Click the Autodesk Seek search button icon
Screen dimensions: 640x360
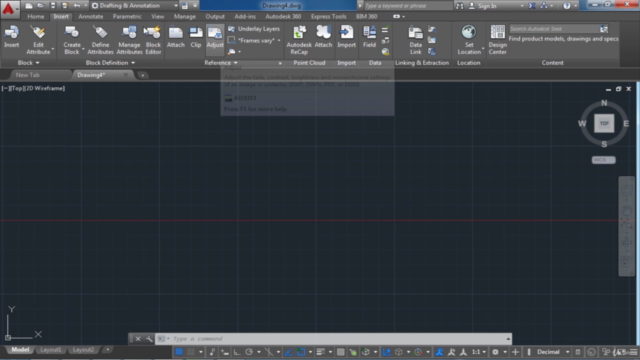coord(604,29)
